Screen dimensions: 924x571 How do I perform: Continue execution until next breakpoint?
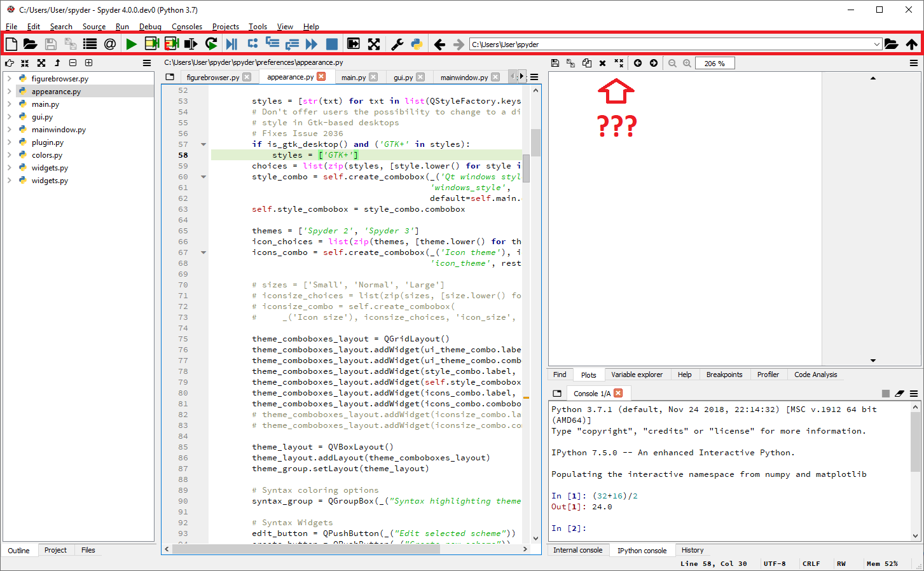point(312,44)
